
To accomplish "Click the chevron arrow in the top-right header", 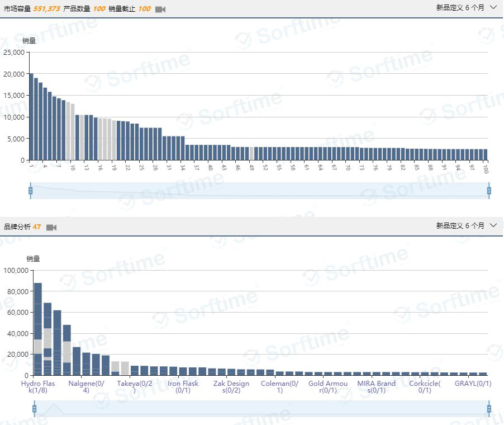I will [493, 8].
